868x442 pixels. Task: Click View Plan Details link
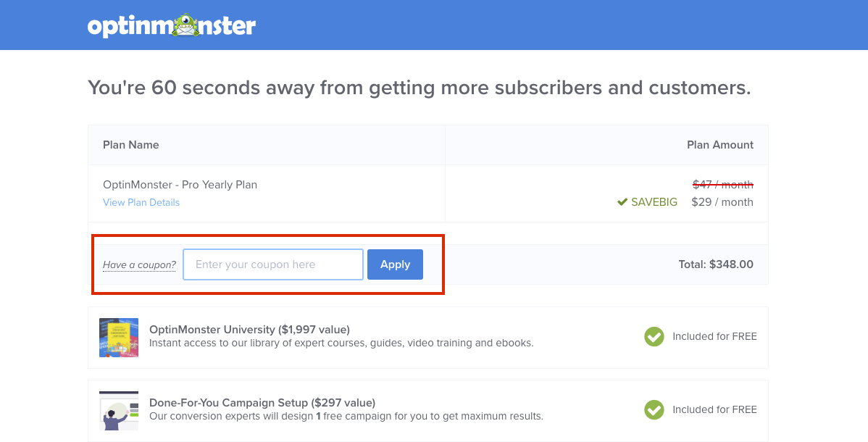[141, 202]
